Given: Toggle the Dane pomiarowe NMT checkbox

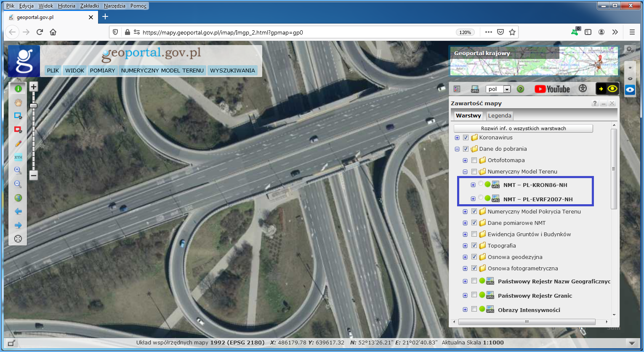Looking at the screenshot, I should [x=474, y=223].
